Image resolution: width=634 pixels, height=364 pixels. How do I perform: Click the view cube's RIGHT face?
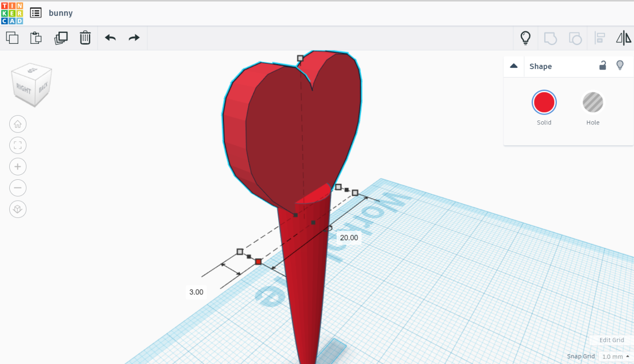pyautogui.click(x=23, y=89)
